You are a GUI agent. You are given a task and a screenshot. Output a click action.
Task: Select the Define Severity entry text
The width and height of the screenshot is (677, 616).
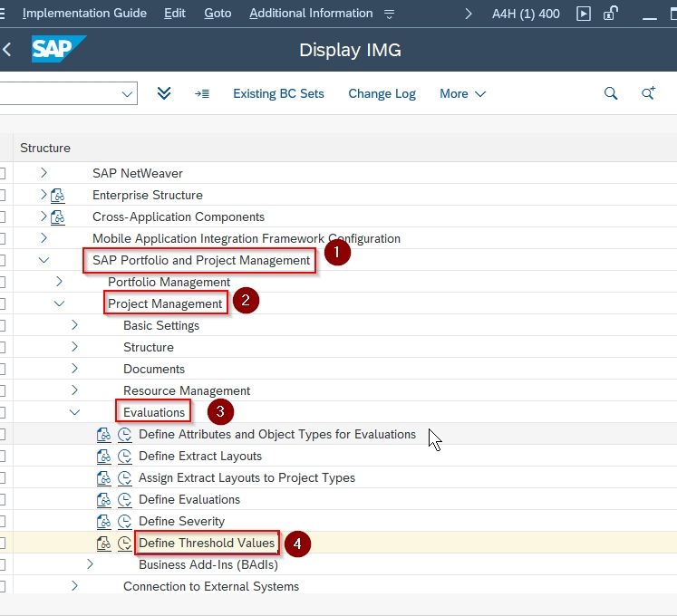pyautogui.click(x=182, y=522)
